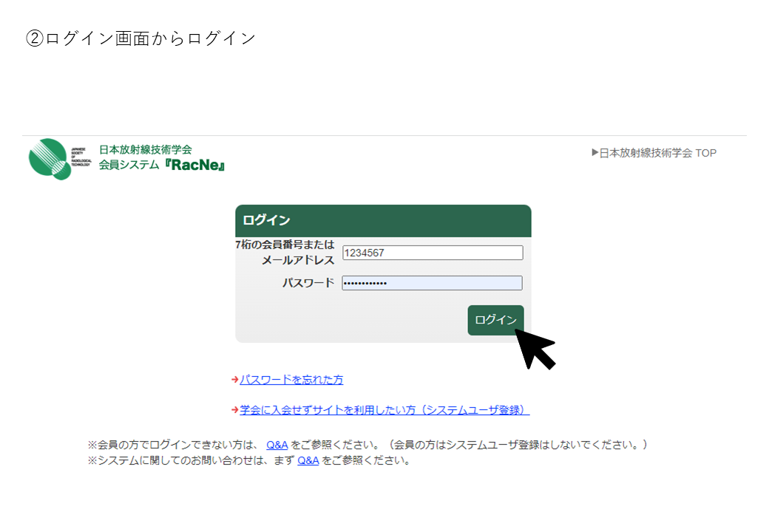
Task: Open the システムユーザ登録 link for non-members
Action: tap(384, 410)
